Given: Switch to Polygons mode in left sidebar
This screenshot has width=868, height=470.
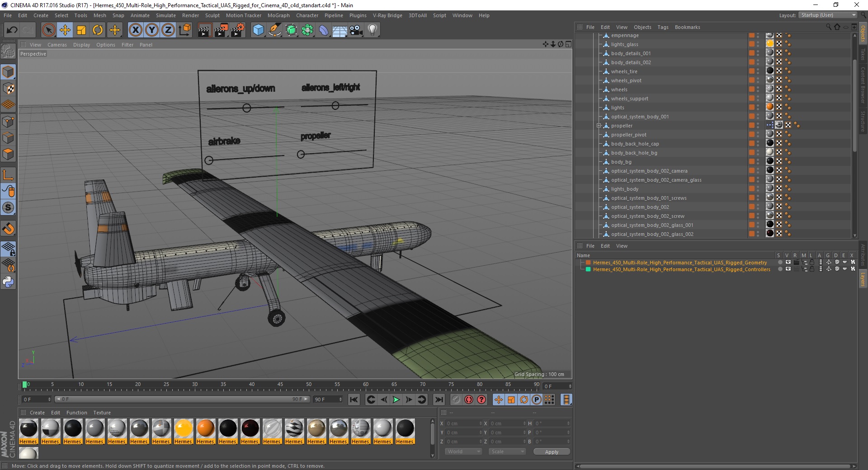Looking at the screenshot, I should pyautogui.click(x=8, y=154).
